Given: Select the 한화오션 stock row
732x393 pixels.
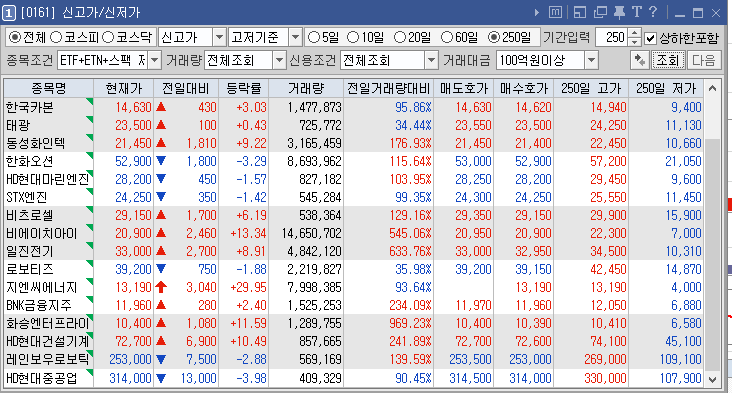Looking at the screenshot, I should point(353,161).
